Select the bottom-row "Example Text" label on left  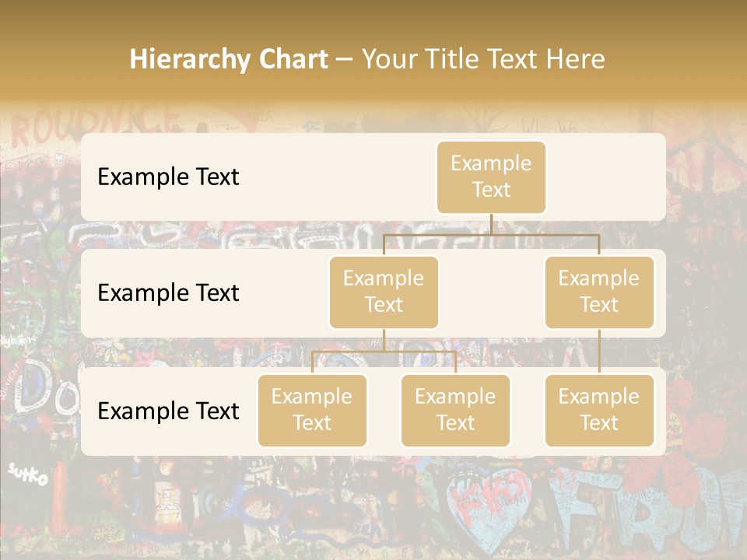click(x=168, y=411)
